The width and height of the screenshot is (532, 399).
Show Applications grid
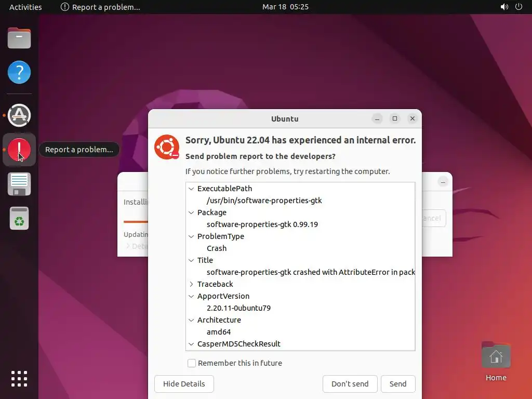pos(19,379)
